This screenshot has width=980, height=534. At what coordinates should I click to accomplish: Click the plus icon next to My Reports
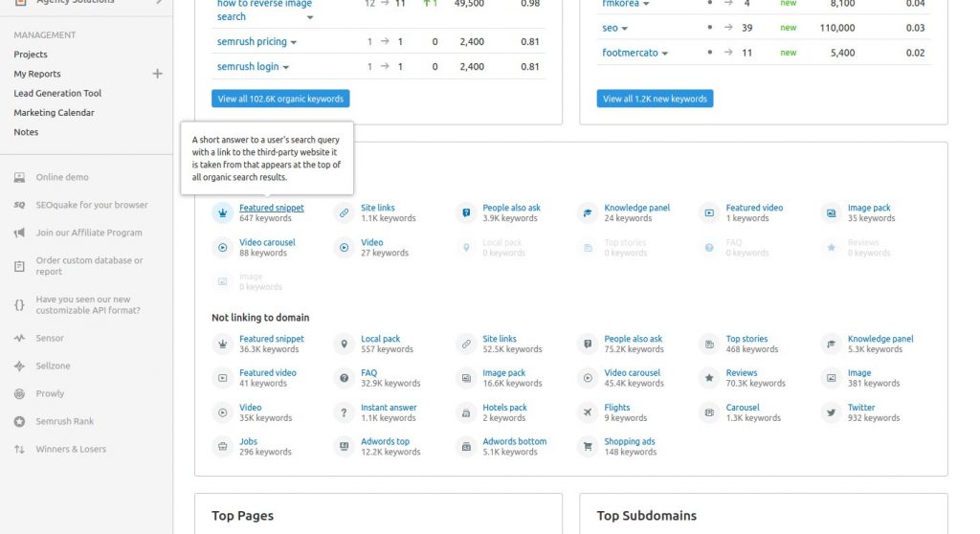tap(158, 74)
